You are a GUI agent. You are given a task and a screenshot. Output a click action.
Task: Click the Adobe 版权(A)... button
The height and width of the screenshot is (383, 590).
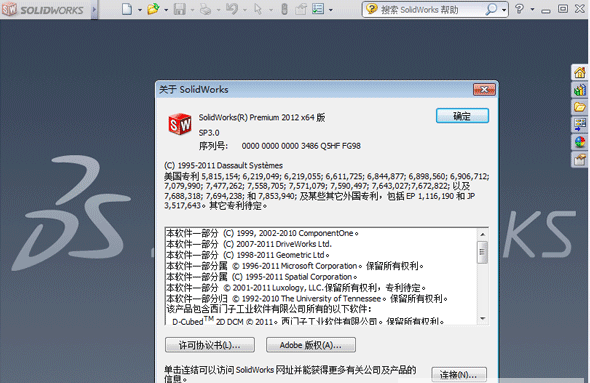[311, 345]
